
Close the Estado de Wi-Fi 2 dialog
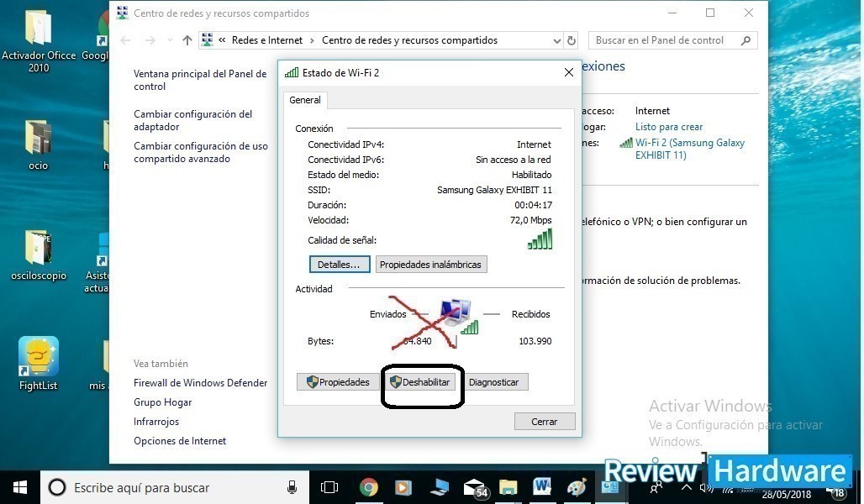click(x=569, y=73)
